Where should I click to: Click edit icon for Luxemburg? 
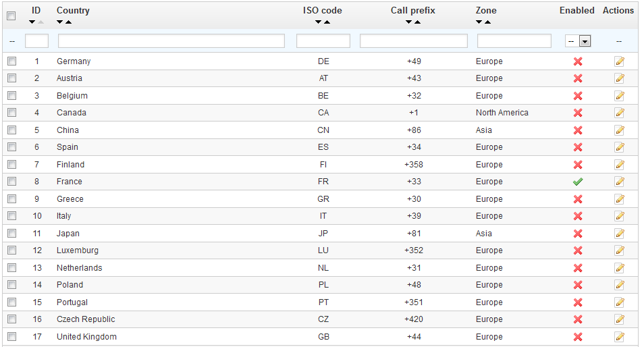(x=619, y=251)
